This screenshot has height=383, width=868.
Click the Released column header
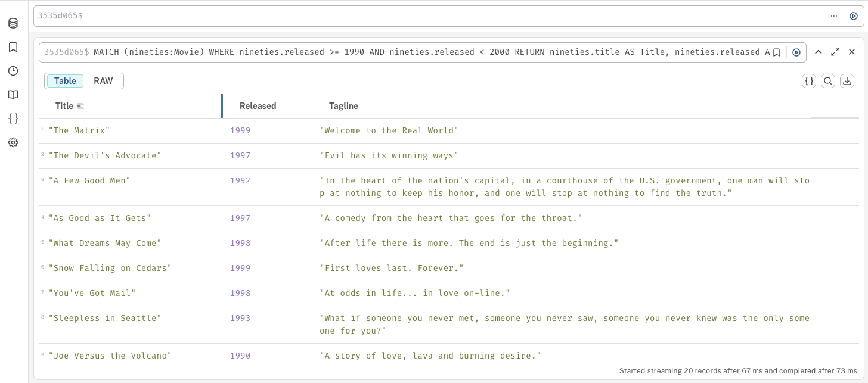pos(258,106)
